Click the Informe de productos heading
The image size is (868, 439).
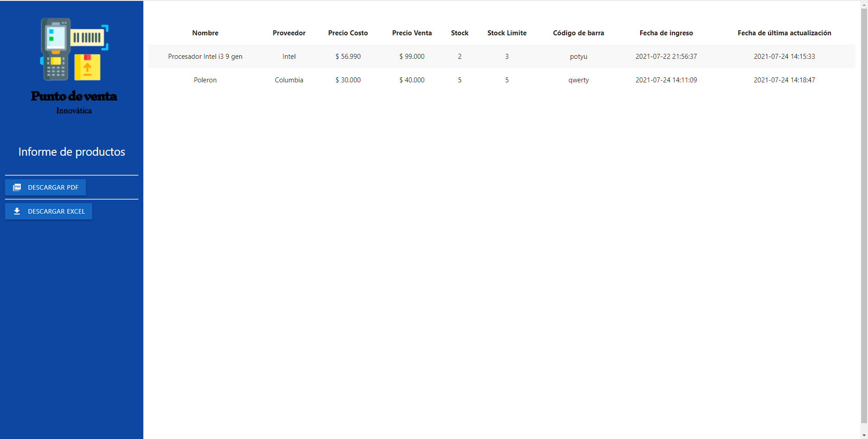tap(72, 152)
